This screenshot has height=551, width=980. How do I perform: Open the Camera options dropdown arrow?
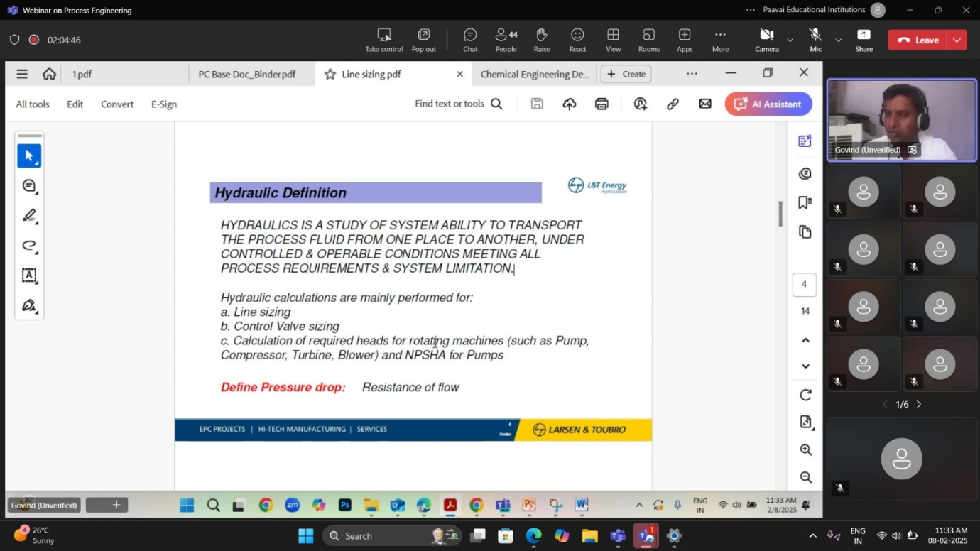click(x=790, y=40)
